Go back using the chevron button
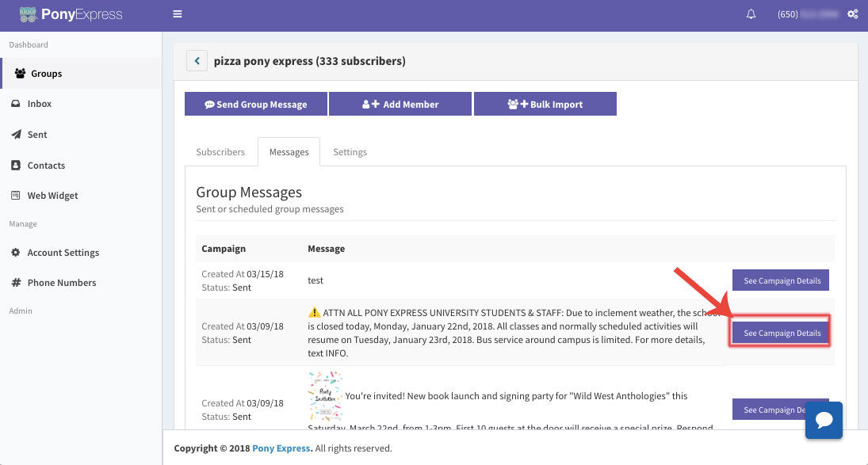The height and width of the screenshot is (465, 868). click(197, 61)
